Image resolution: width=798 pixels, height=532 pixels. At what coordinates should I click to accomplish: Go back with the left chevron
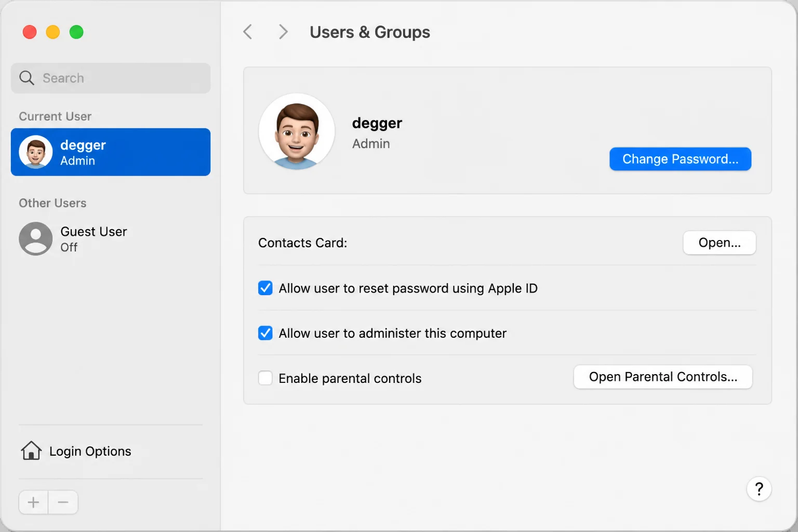click(x=248, y=32)
